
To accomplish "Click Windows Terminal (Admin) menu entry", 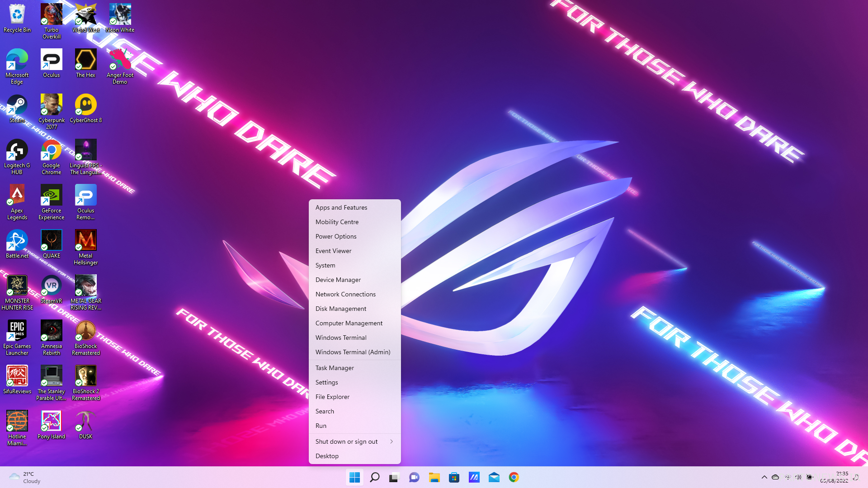I will point(353,352).
